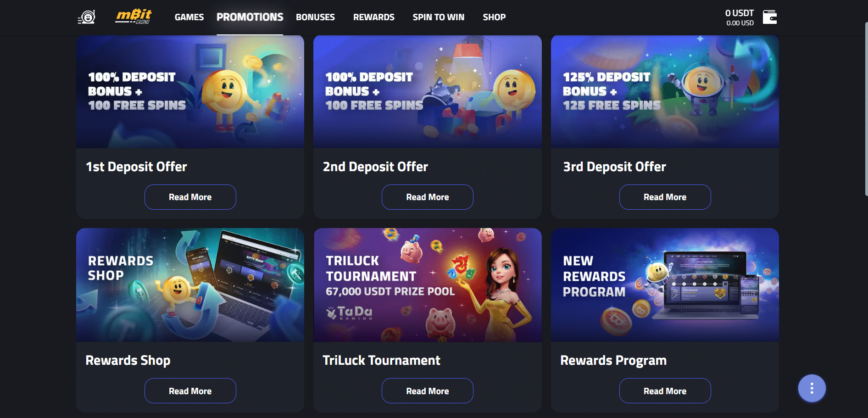This screenshot has height=418, width=868.
Task: Read More about Rewards Program
Action: click(x=665, y=391)
